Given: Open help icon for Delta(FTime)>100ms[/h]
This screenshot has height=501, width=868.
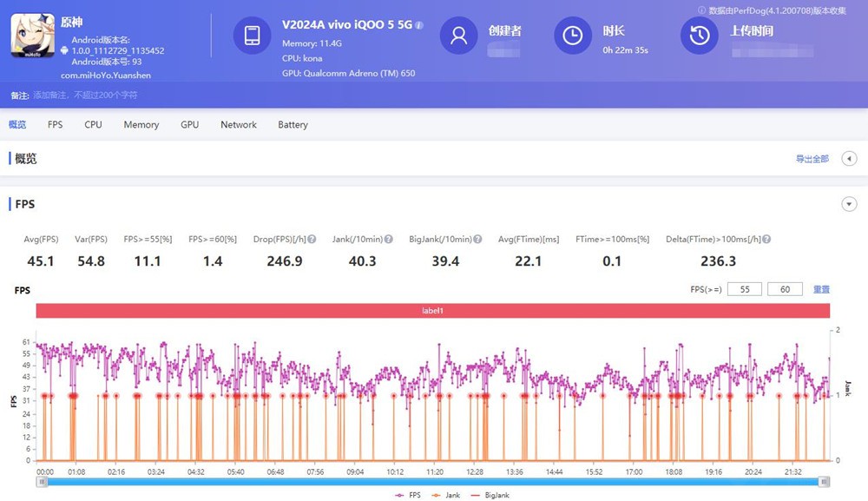Looking at the screenshot, I should click(766, 239).
